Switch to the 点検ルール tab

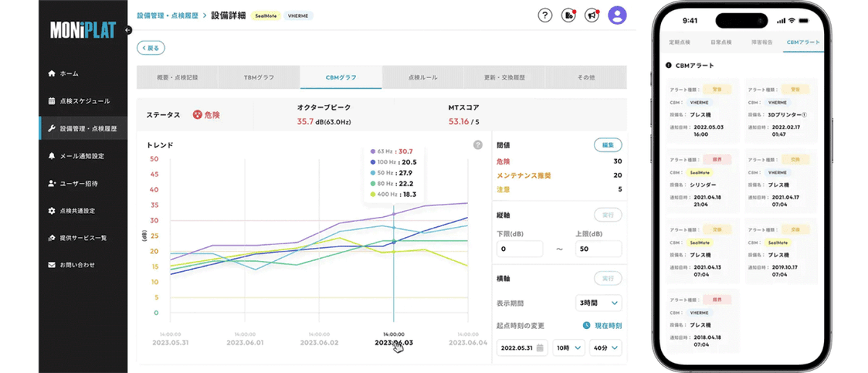422,77
